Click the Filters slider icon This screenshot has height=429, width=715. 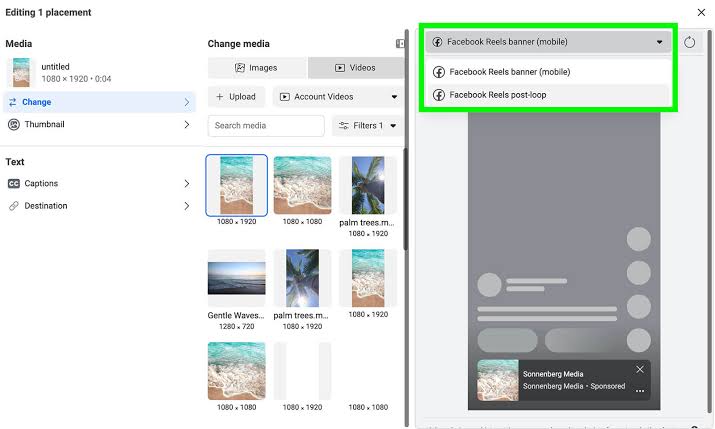(x=344, y=125)
